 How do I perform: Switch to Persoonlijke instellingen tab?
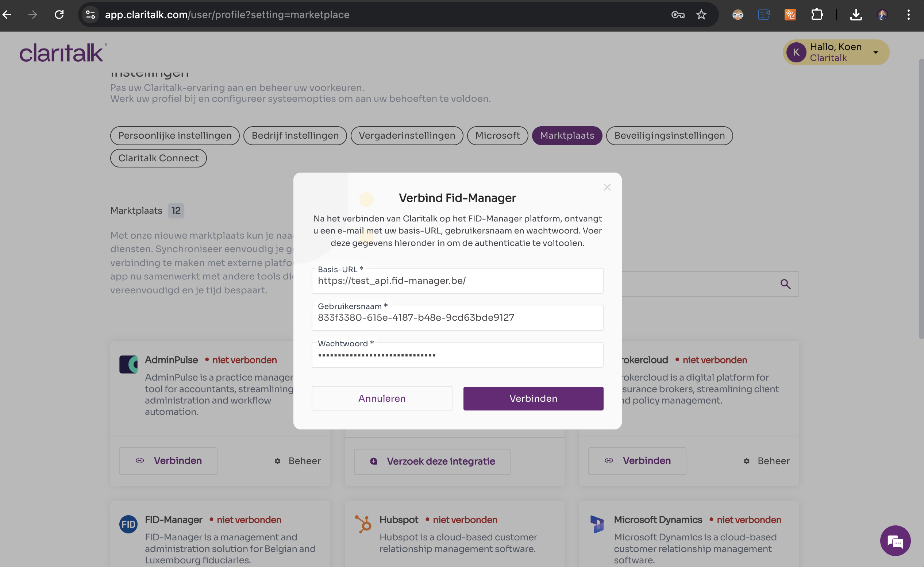175,135
